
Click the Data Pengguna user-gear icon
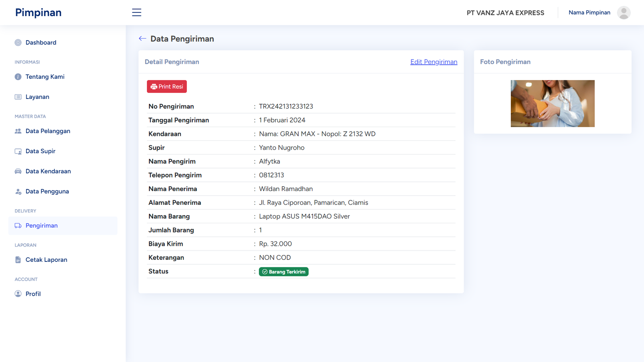pos(18,191)
